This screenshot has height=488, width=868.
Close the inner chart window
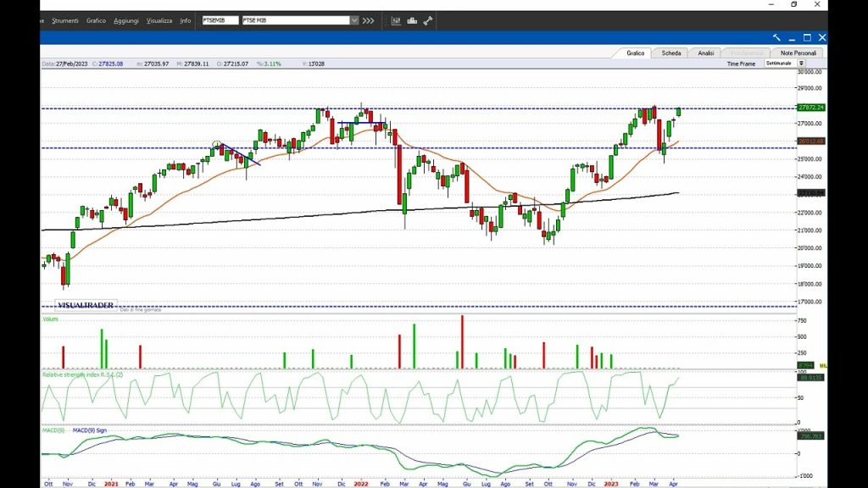point(821,37)
